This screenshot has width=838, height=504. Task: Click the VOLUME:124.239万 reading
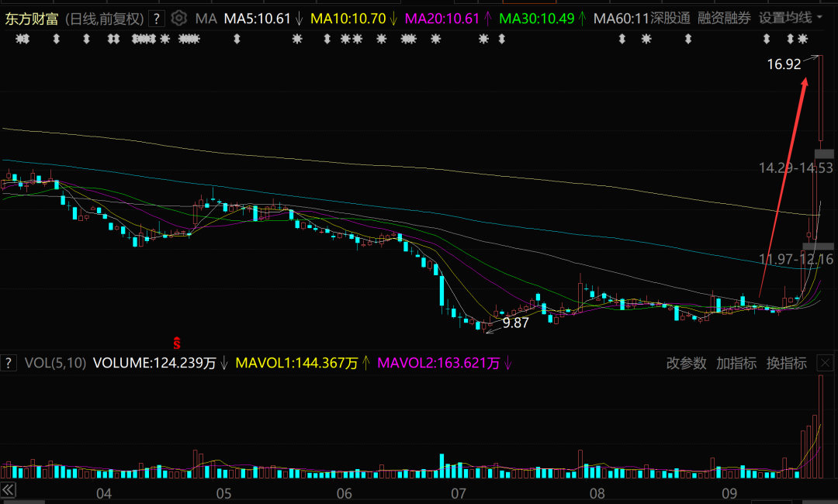click(154, 363)
